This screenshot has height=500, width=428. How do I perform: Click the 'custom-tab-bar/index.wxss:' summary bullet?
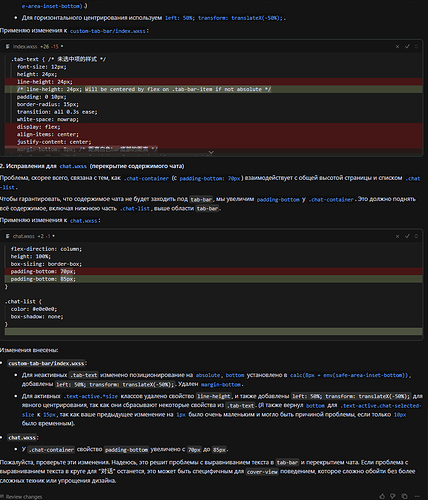coord(47,363)
